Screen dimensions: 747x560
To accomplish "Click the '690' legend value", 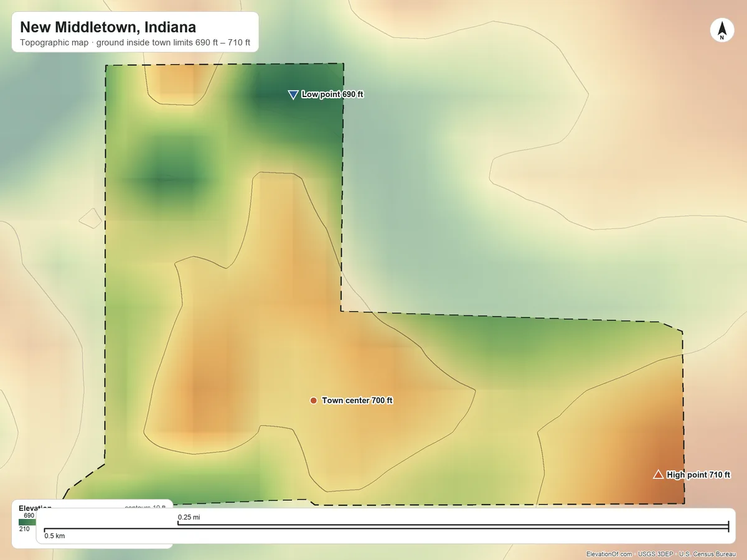I will [x=29, y=515].
